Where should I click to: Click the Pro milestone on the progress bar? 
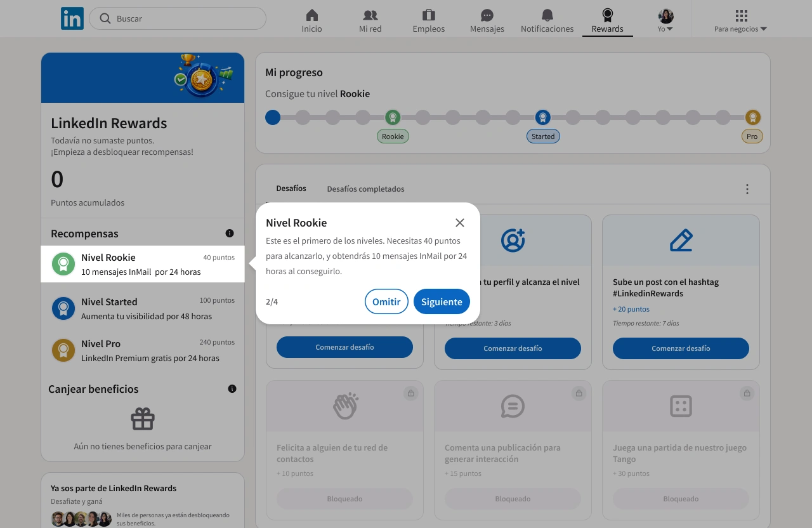[752, 117]
